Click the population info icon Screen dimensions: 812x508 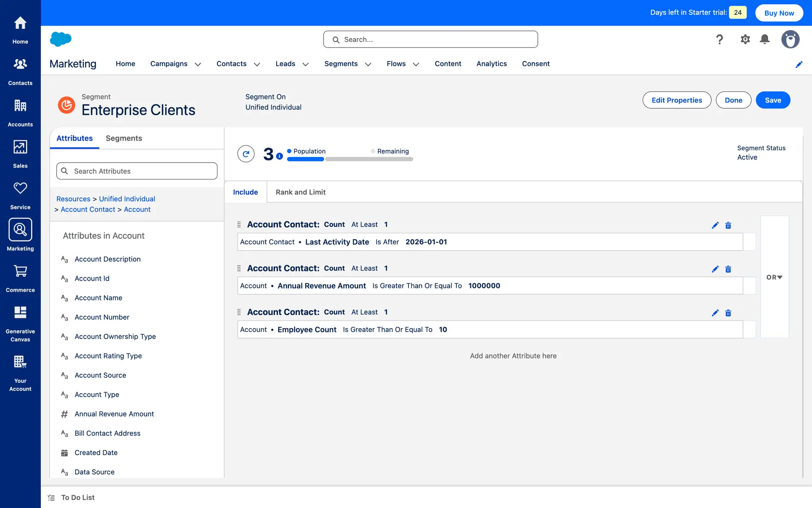click(280, 156)
